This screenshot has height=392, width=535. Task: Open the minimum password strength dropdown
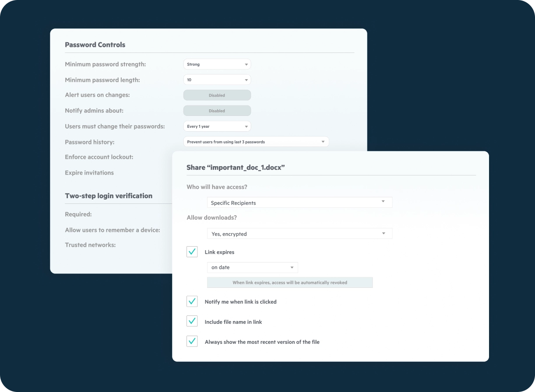coord(217,64)
